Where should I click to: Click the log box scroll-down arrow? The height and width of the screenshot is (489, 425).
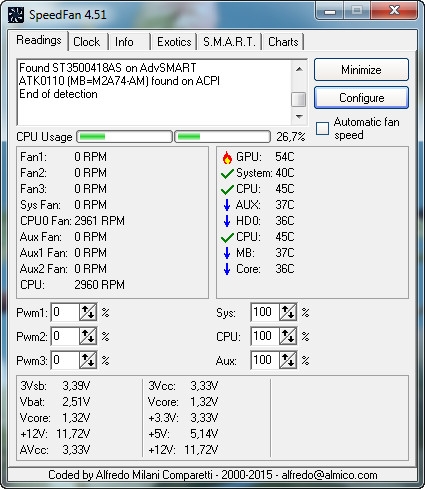(x=299, y=117)
